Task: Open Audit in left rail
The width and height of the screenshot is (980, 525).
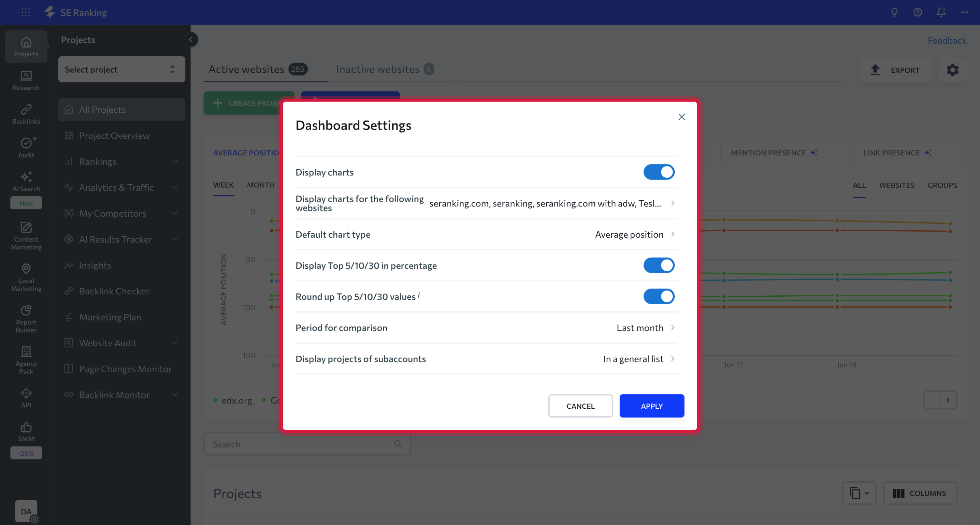Action: (x=26, y=148)
